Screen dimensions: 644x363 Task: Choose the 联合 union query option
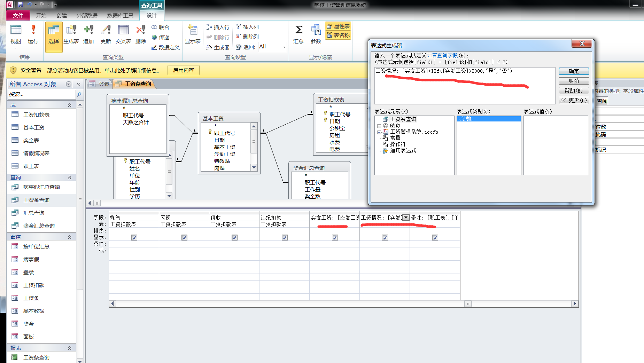coord(160,27)
